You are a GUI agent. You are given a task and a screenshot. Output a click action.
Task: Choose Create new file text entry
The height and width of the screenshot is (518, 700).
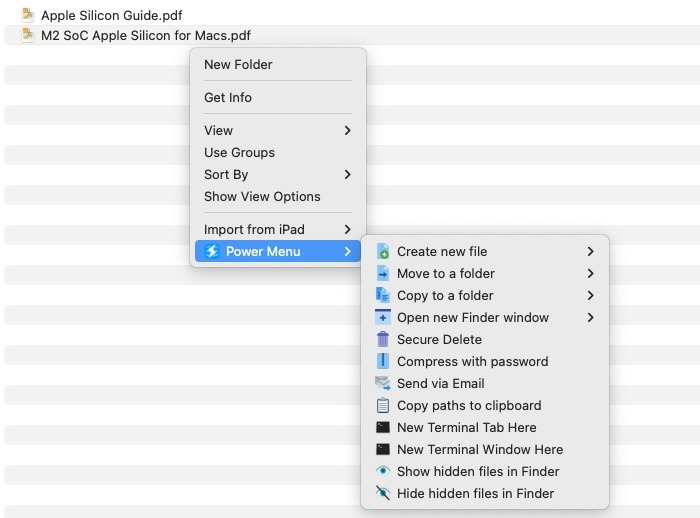(x=442, y=251)
